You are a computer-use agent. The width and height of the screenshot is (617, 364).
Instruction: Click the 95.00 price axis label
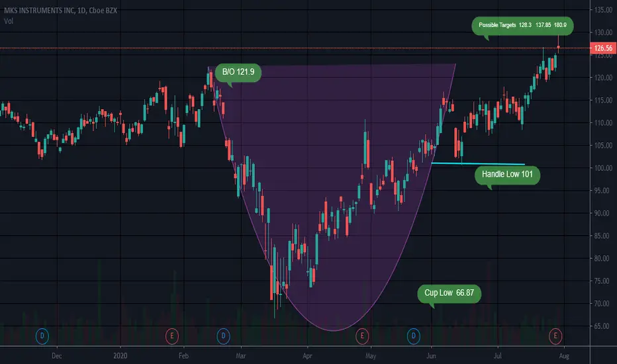point(603,191)
